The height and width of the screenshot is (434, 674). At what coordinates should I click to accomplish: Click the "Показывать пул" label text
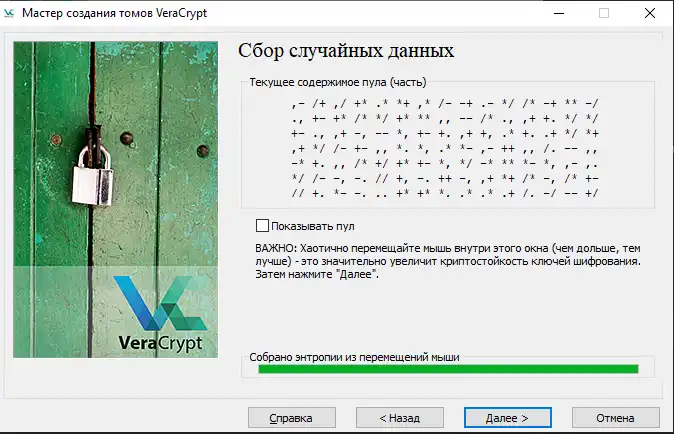pos(313,226)
